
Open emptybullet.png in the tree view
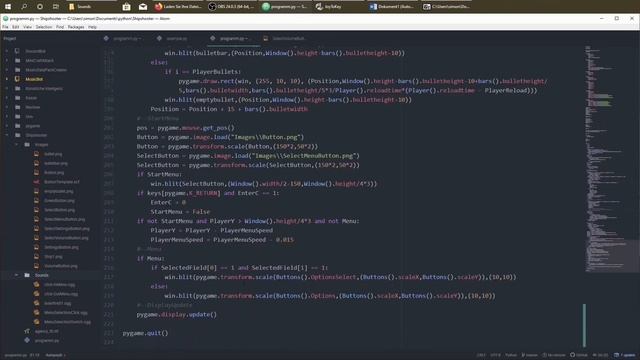(x=59, y=191)
